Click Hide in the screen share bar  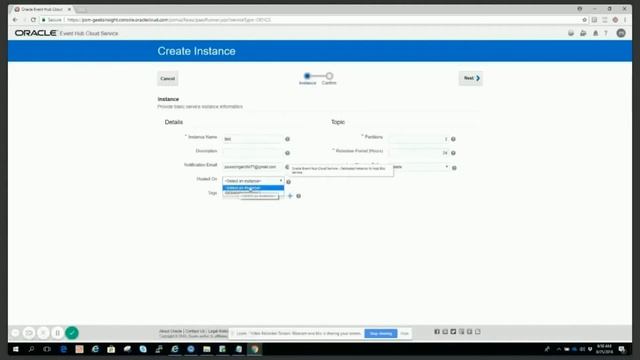404,333
